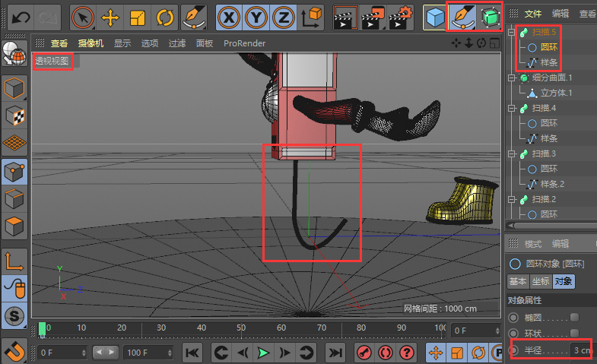Undo the last action

point(21,17)
